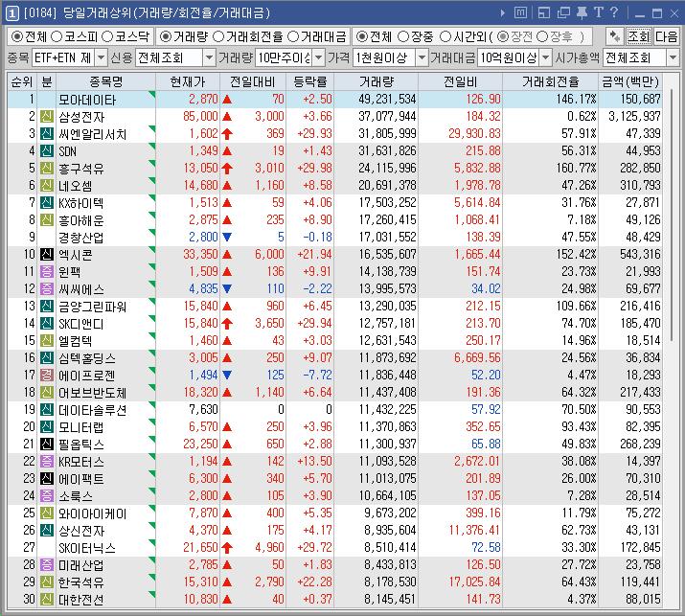Select the 시간외 session radio button
The image size is (685, 616).
[x=445, y=36]
